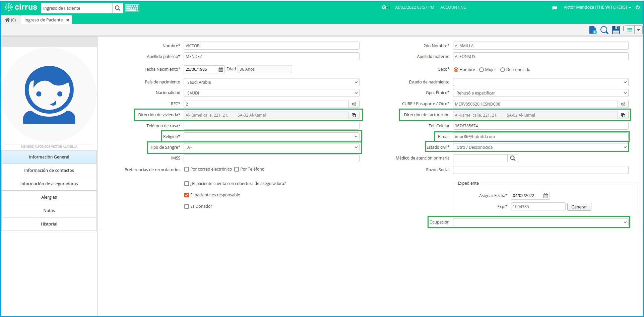The image size is (644, 317).
Task: Open the Estado civil dropdown
Action: click(x=540, y=147)
